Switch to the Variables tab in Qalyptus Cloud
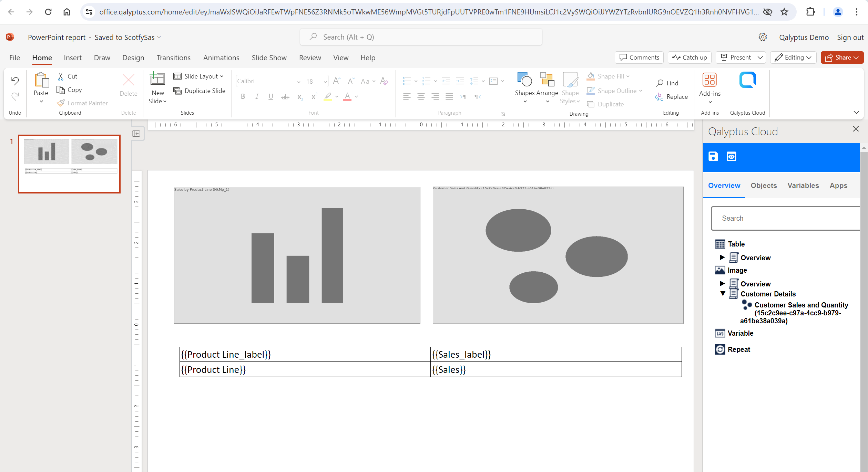This screenshot has width=868, height=472. click(x=803, y=185)
